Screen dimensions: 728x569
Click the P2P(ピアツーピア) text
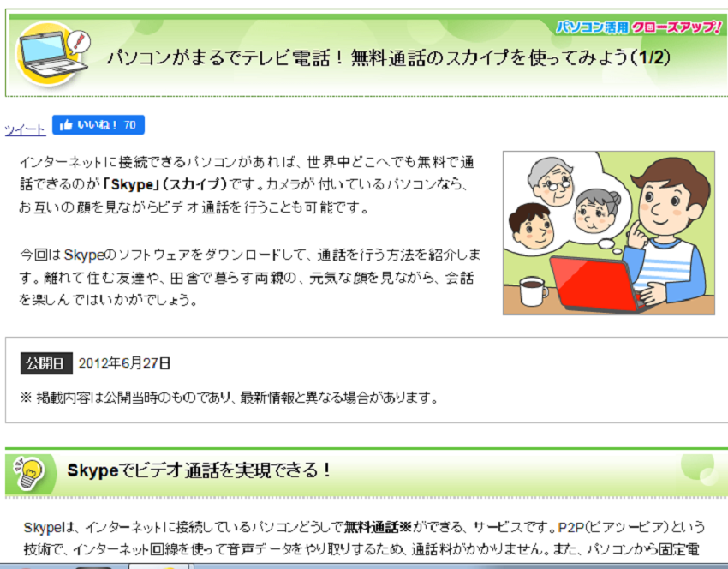(612, 527)
